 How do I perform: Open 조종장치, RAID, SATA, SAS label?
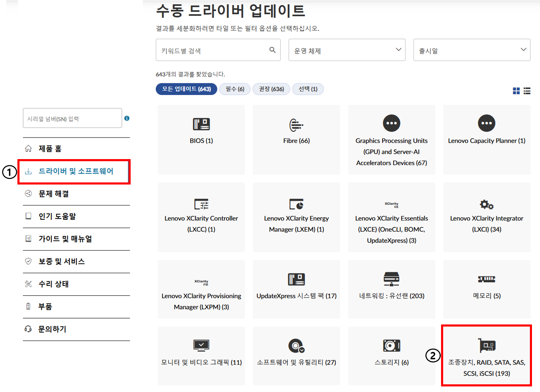487,368
